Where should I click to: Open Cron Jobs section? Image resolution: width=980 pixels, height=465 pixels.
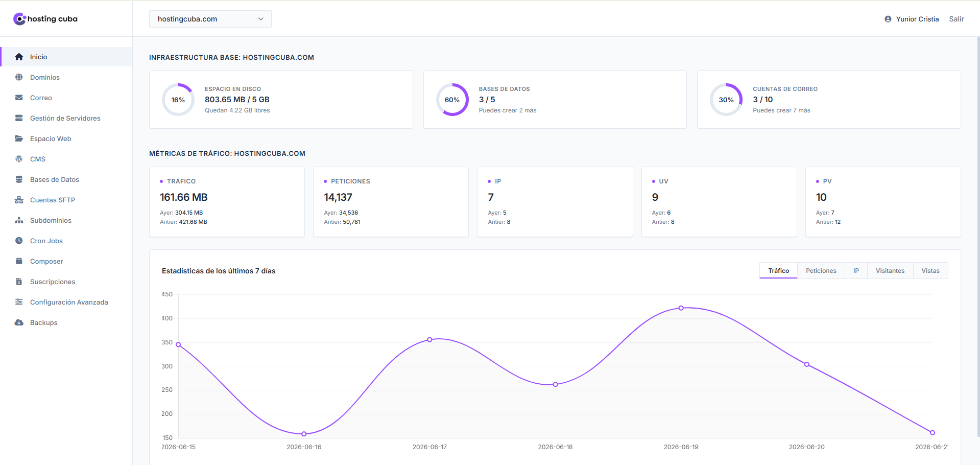[x=66, y=241]
